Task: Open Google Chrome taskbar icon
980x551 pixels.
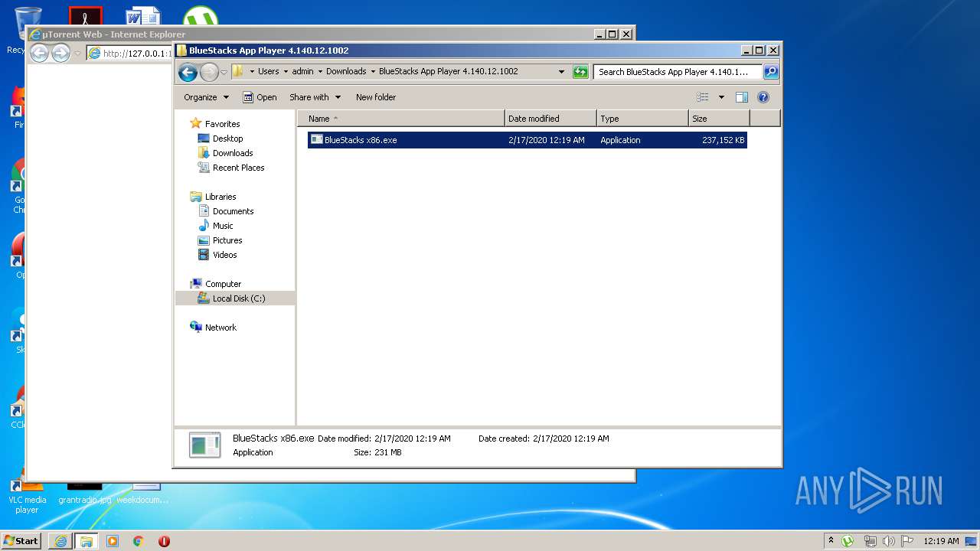Action: pyautogui.click(x=138, y=541)
